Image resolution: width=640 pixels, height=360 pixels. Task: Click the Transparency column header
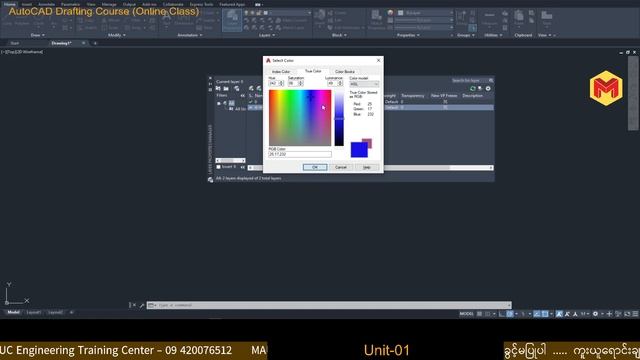pyautogui.click(x=413, y=96)
